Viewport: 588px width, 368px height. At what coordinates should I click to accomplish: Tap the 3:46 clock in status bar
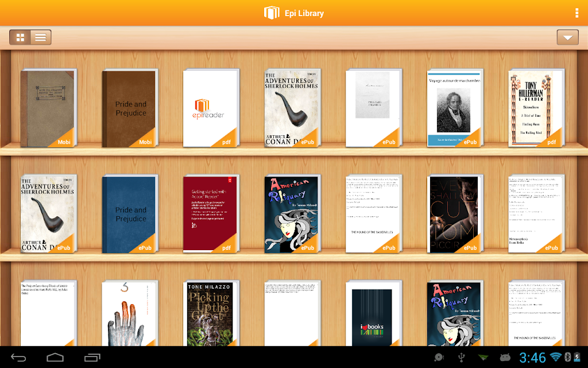[532, 357]
